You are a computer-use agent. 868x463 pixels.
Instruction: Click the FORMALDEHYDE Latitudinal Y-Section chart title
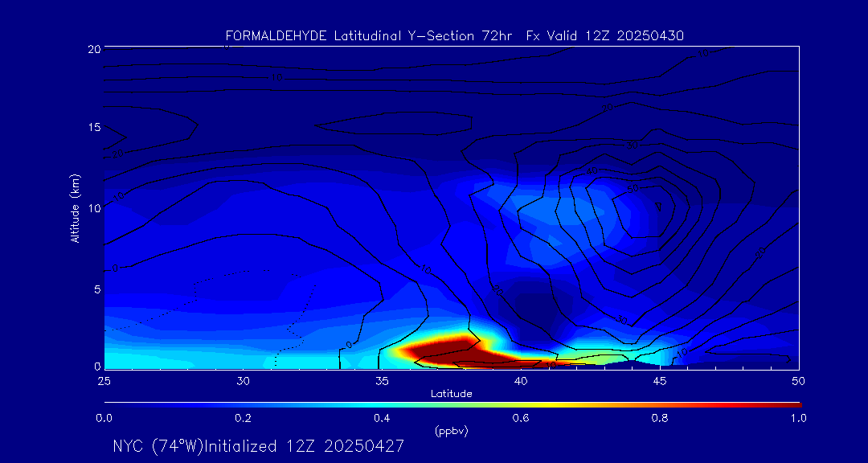coord(454,36)
